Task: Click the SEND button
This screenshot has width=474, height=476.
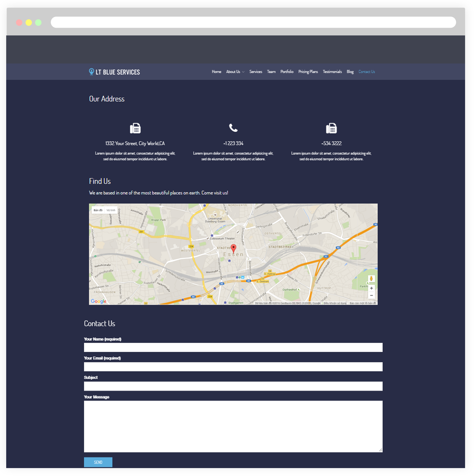Action: tap(98, 462)
